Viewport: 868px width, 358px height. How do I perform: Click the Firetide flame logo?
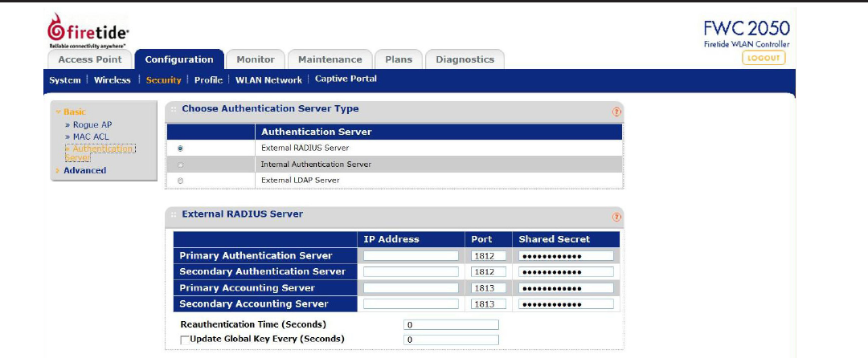pyautogui.click(x=55, y=27)
